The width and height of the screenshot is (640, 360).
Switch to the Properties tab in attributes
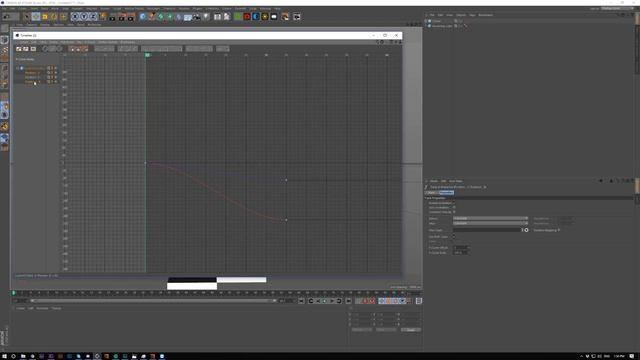[447, 193]
